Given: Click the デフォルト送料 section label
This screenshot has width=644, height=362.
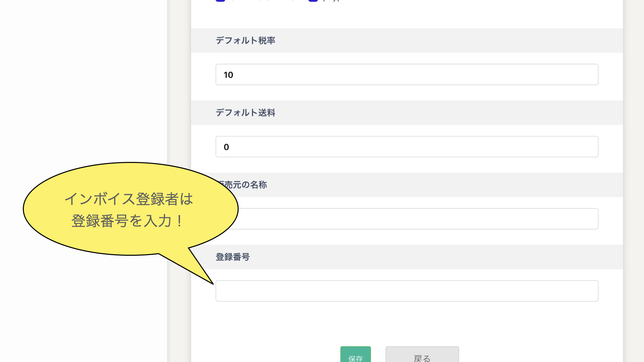Looking at the screenshot, I should 245,113.
